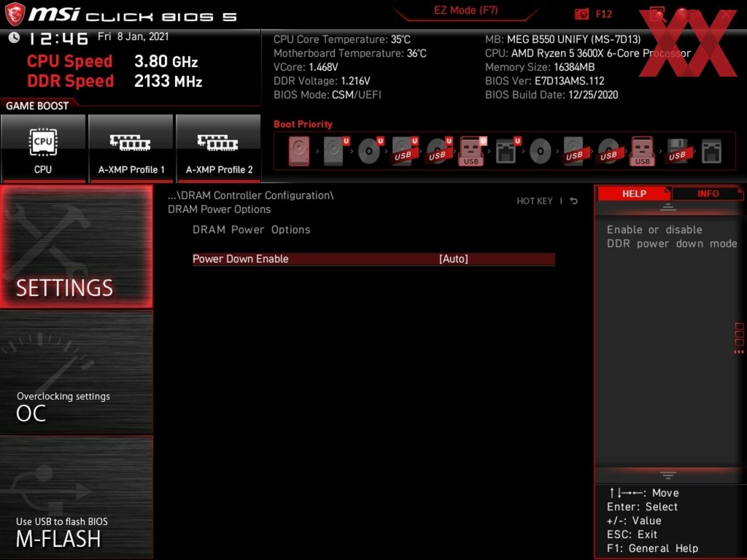Click the MB: MEG B550 UNIFY text
The image size is (747, 560).
pyautogui.click(x=563, y=40)
